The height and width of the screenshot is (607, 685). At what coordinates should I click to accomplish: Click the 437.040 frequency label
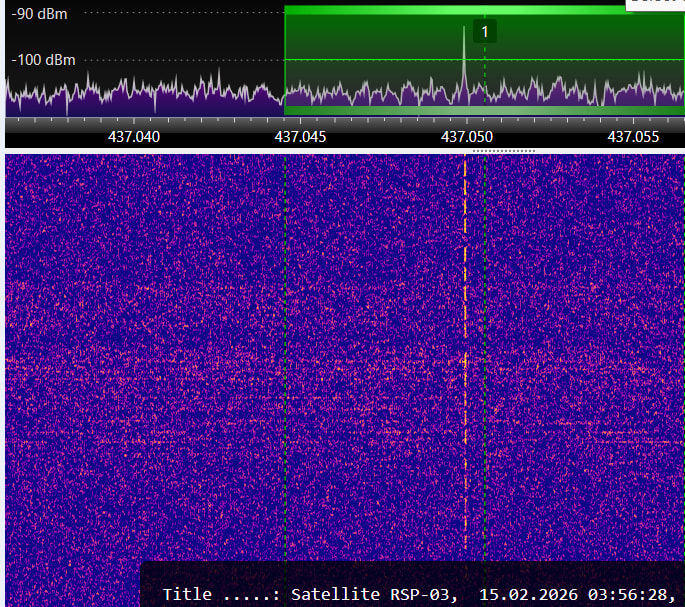tap(133, 136)
